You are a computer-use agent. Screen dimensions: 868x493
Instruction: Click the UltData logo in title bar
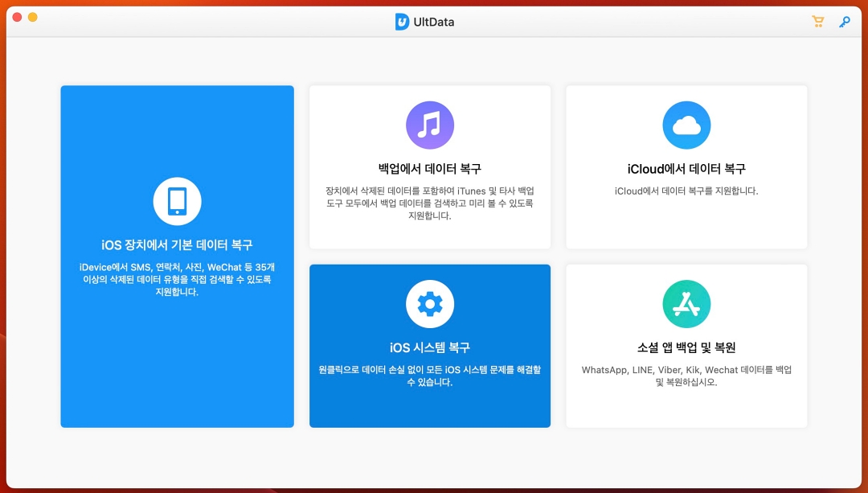(x=402, y=22)
